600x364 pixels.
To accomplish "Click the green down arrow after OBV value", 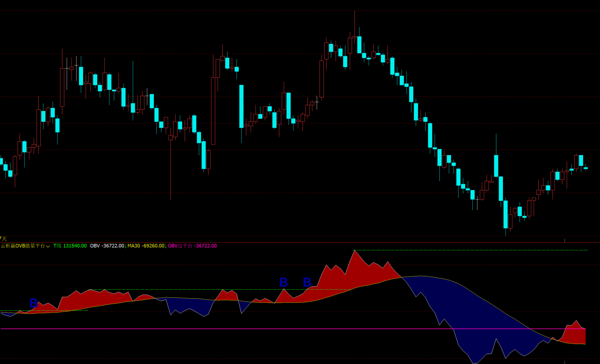I will pos(126,246).
